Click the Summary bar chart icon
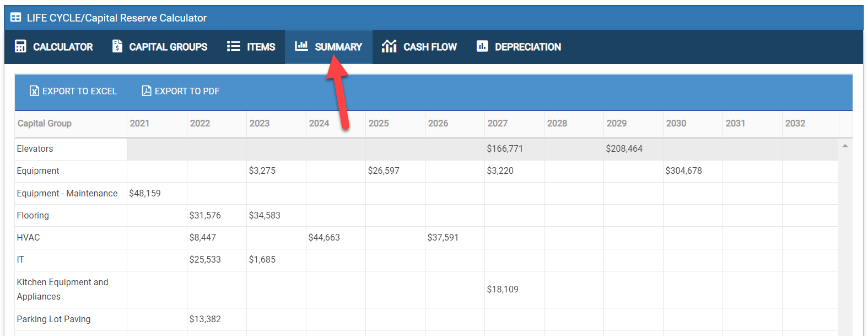868x336 pixels. coord(301,46)
